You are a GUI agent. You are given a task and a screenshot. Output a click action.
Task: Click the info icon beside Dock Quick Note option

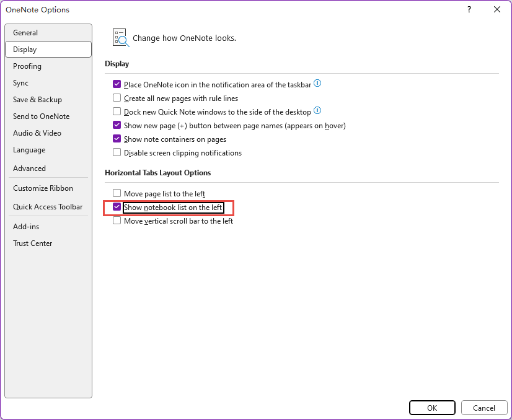(x=317, y=111)
